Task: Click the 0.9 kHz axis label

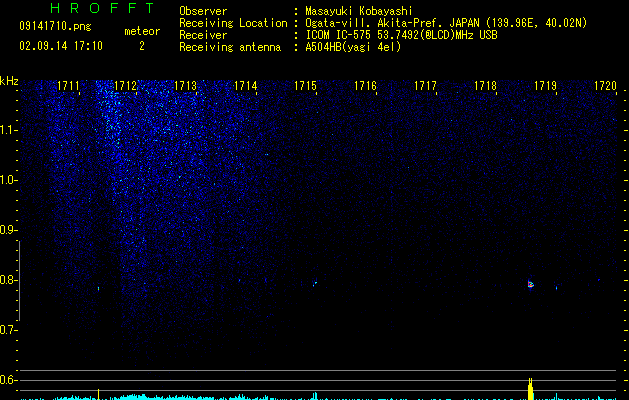Action: (x=7, y=230)
